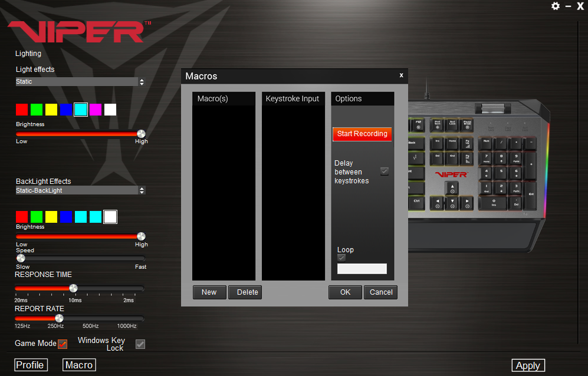The height and width of the screenshot is (376, 588).
Task: Toggle the Game Mode checkbox
Action: (63, 344)
